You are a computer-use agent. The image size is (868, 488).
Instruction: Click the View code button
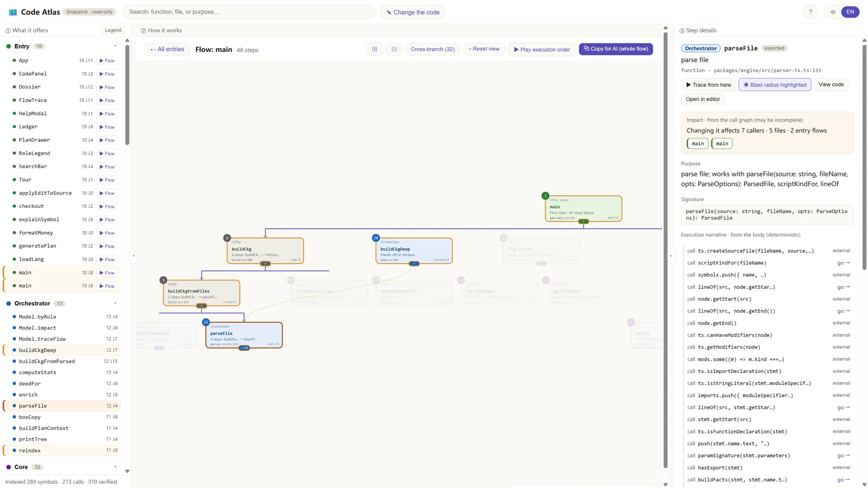(831, 84)
